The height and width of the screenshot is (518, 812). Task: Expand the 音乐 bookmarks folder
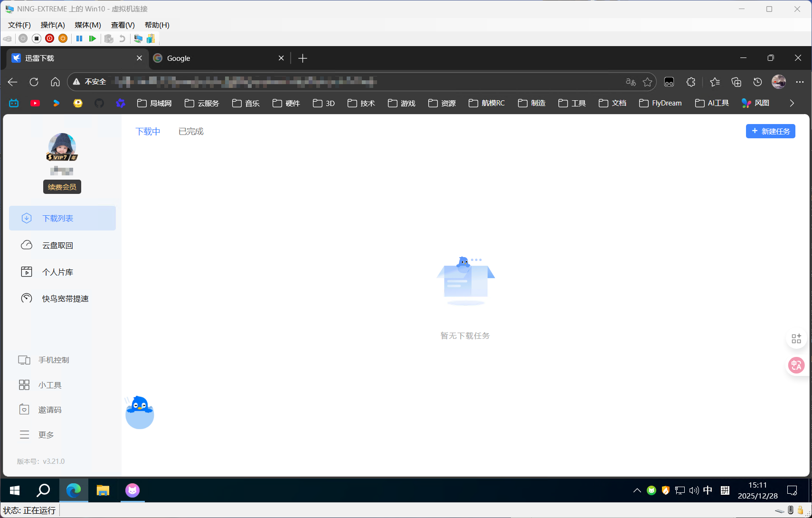click(246, 103)
